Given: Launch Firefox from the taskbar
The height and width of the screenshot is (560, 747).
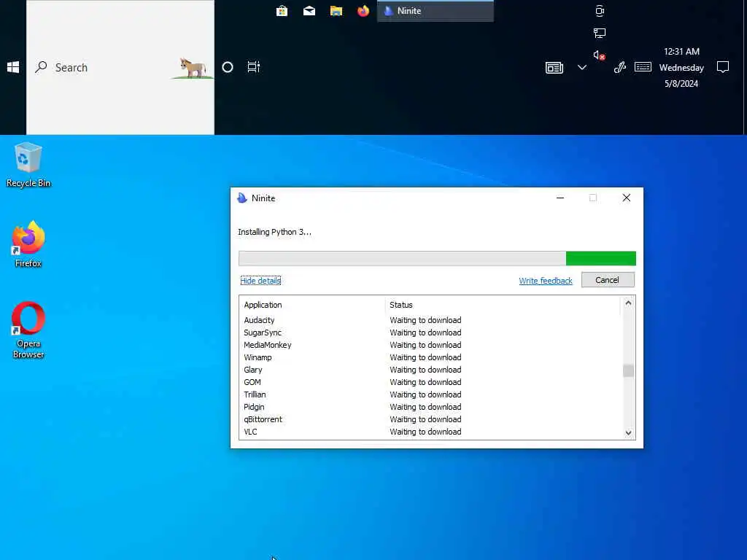Looking at the screenshot, I should [x=363, y=10].
